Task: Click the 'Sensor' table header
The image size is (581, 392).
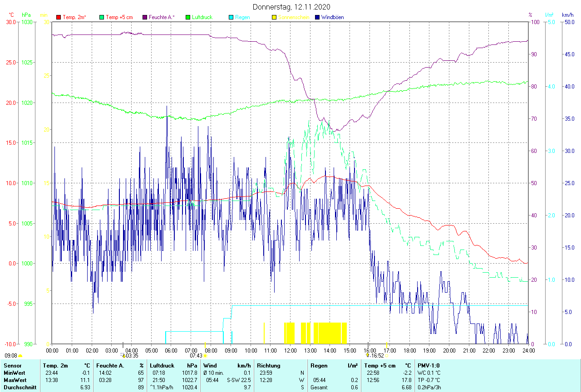Action: (12, 366)
